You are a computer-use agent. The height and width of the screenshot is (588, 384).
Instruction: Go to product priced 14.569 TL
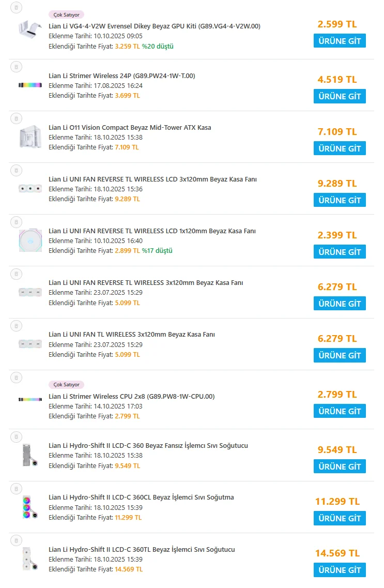(x=340, y=570)
